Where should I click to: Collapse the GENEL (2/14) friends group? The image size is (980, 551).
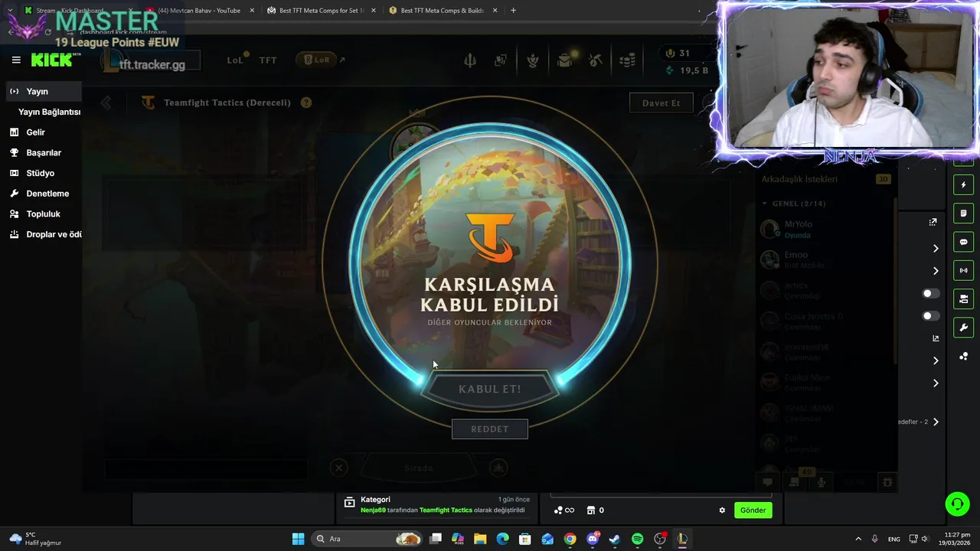(793, 204)
